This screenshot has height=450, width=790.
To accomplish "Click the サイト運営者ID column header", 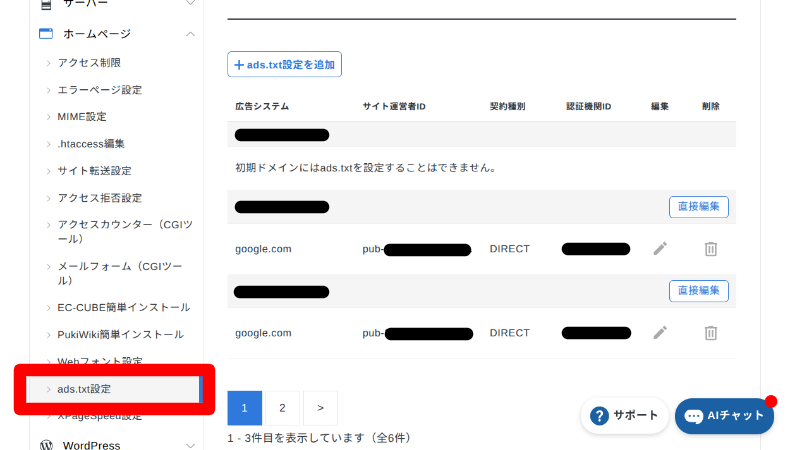I will pos(394,106).
